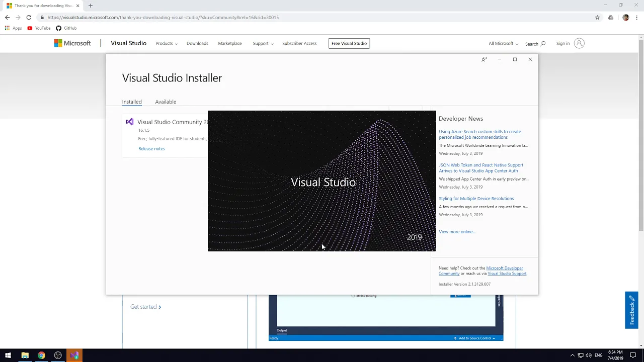Open 'Styling for Multiple Device Resolutions' article
This screenshot has height=362, width=644.
coord(476,199)
